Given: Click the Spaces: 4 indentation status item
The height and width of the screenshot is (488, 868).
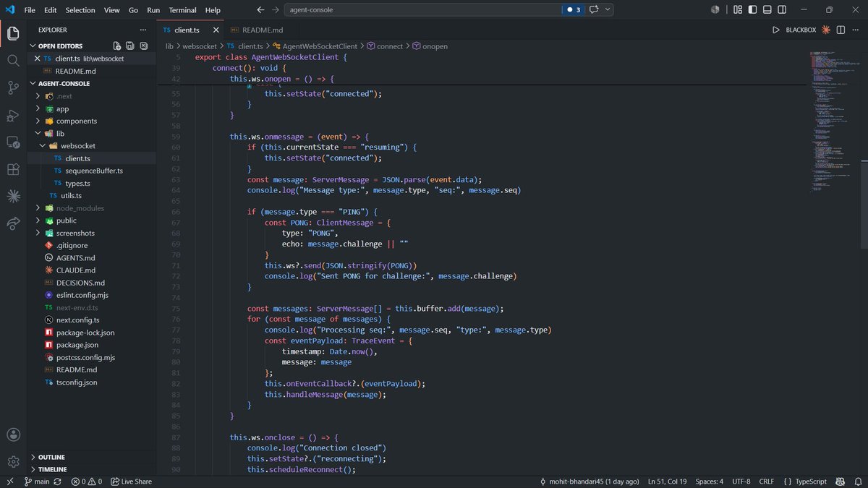Looking at the screenshot, I should 709,481.
